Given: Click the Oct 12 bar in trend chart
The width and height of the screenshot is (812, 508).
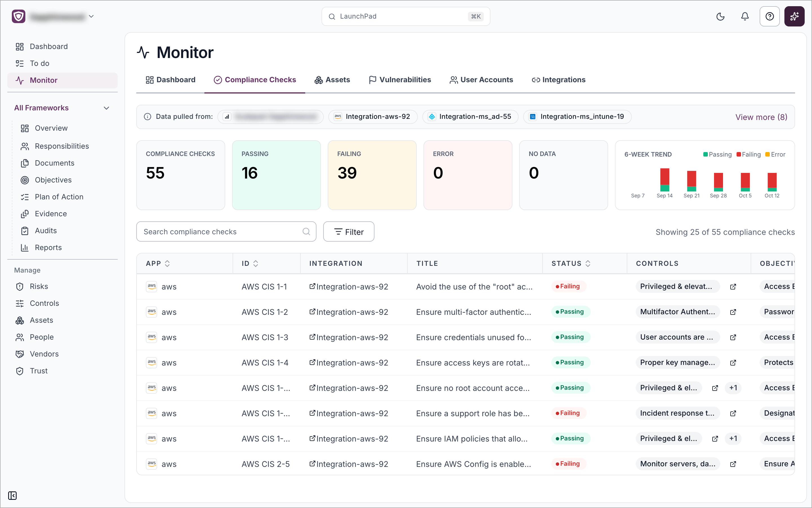Looking at the screenshot, I should [x=772, y=182].
